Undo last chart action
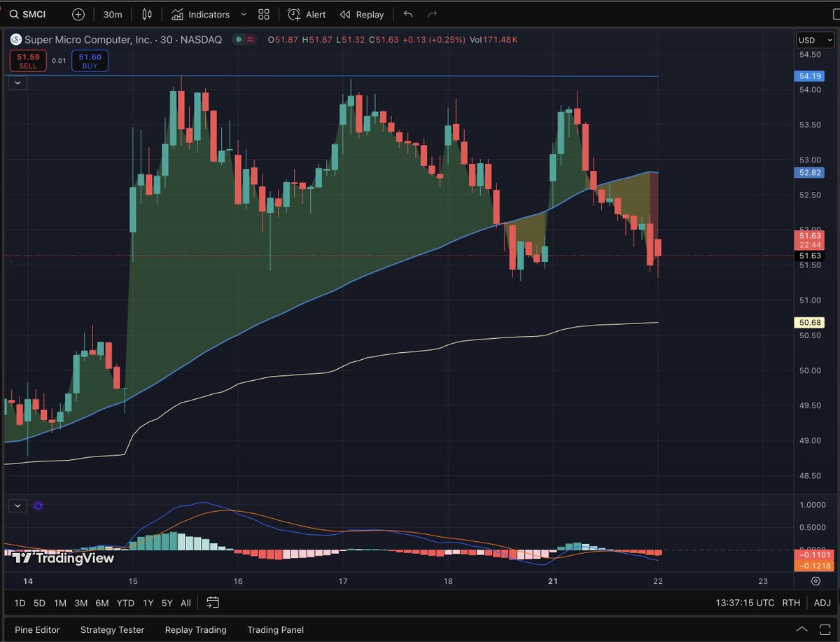Viewport: 840px width, 642px height. 408,14
